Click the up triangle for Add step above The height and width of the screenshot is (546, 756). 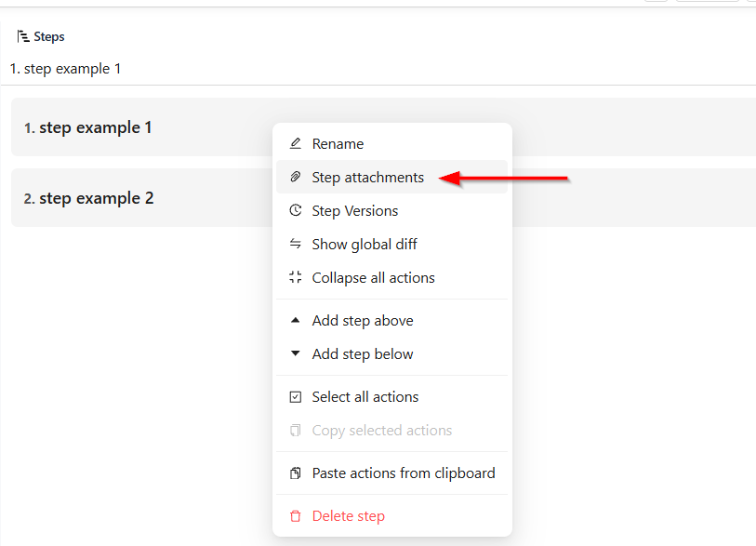(295, 320)
